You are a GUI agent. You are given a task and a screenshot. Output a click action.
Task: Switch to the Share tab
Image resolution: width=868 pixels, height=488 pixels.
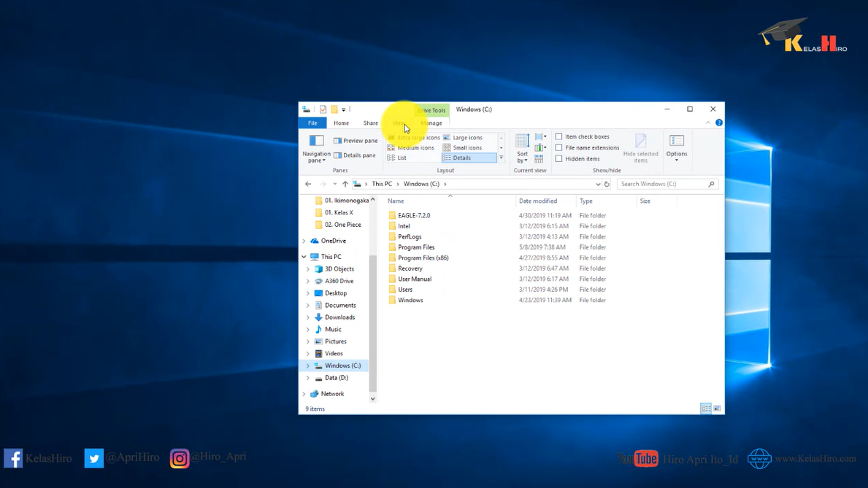(x=370, y=123)
